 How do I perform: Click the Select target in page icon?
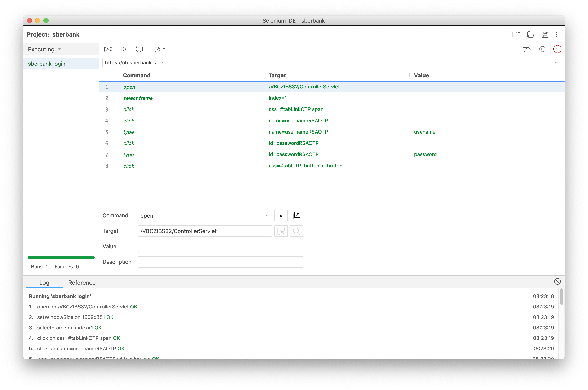point(281,231)
